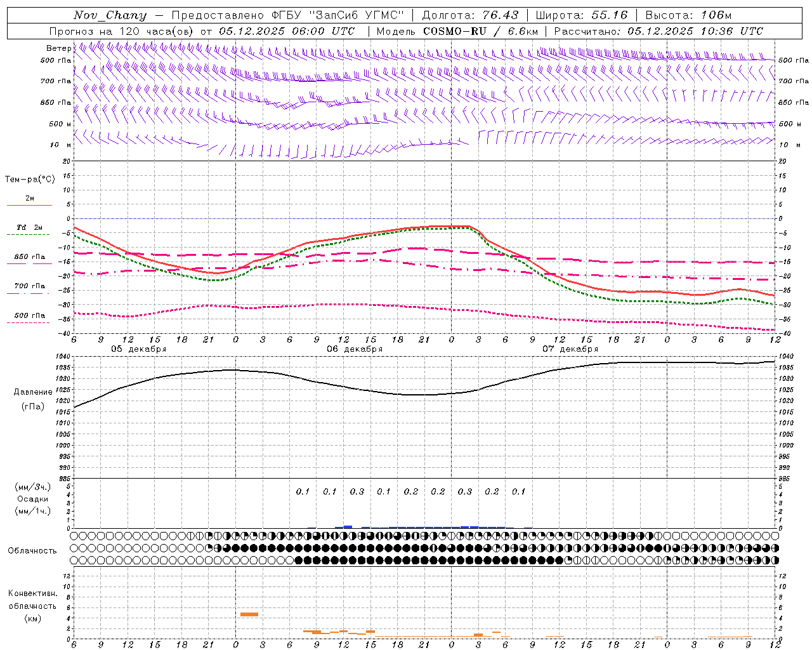This screenshot has height=650, width=812.
Task: Click the 07 декабря date label
Action: [570, 349]
